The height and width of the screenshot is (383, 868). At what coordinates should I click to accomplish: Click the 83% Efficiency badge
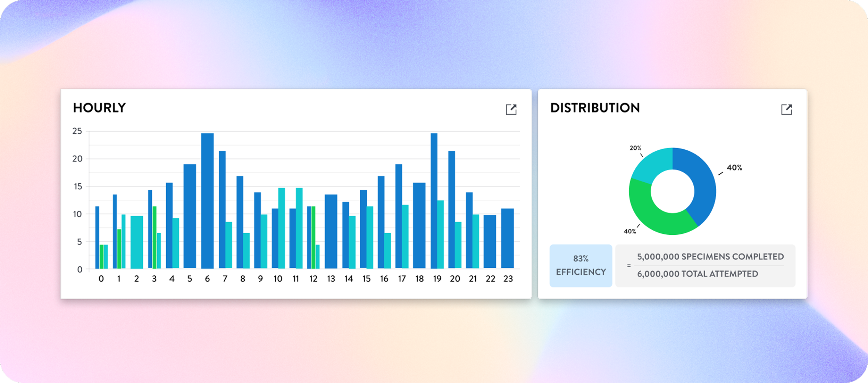[x=581, y=266]
